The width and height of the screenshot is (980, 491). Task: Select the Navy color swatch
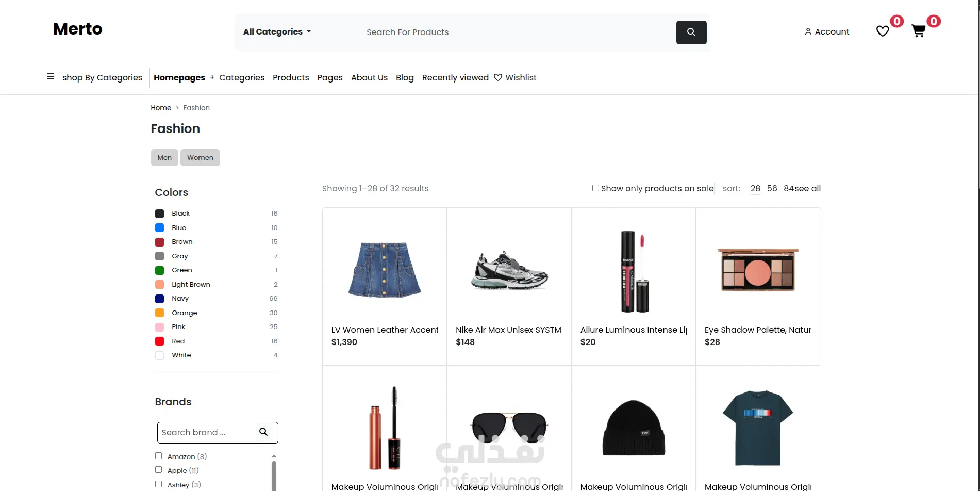[160, 299]
